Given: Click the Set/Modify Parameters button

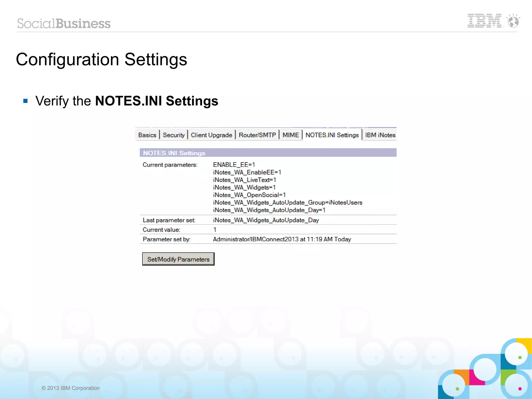Looking at the screenshot, I should [178, 259].
